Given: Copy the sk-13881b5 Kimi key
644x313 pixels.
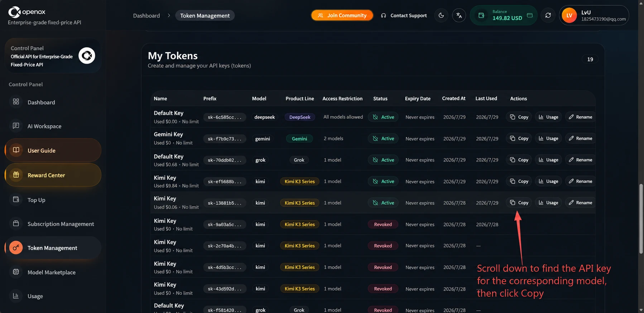Looking at the screenshot, I should [519, 203].
